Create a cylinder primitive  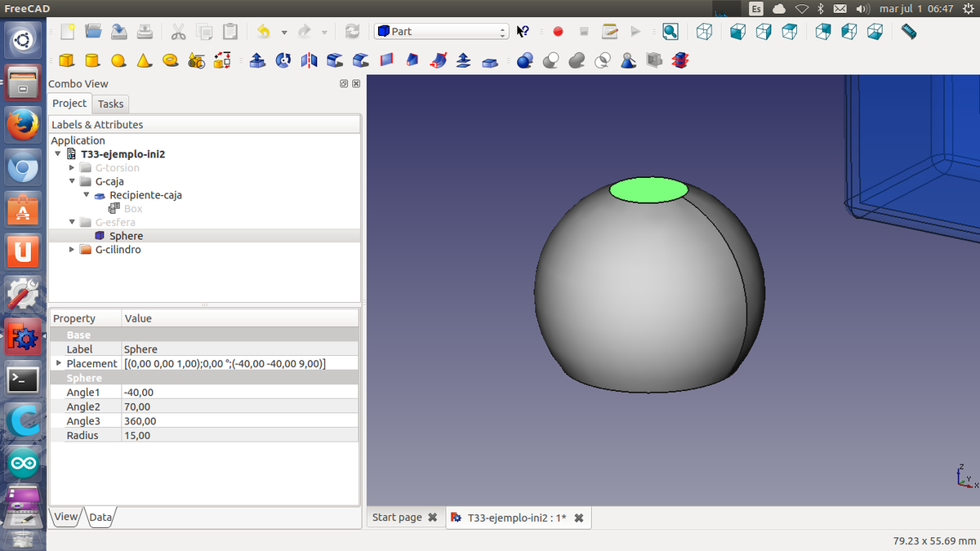tap(92, 60)
